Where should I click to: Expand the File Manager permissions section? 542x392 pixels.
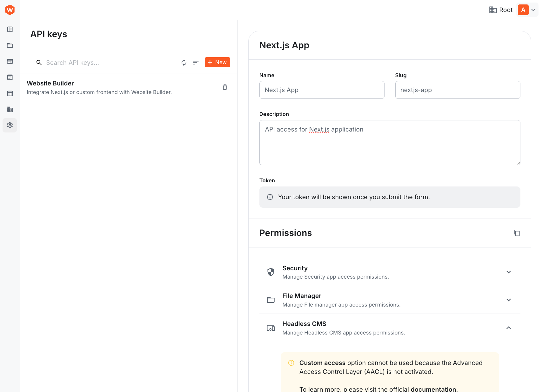509,300
